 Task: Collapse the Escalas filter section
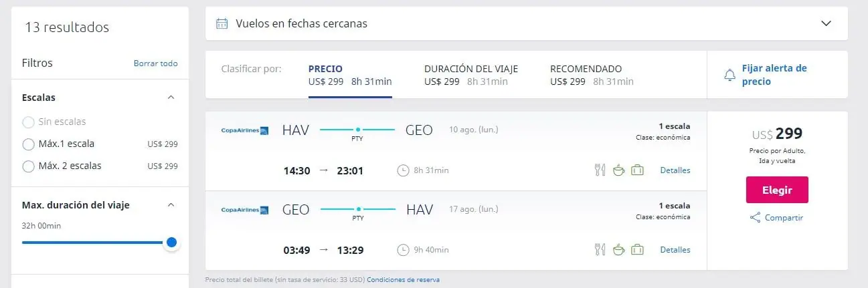point(171,98)
